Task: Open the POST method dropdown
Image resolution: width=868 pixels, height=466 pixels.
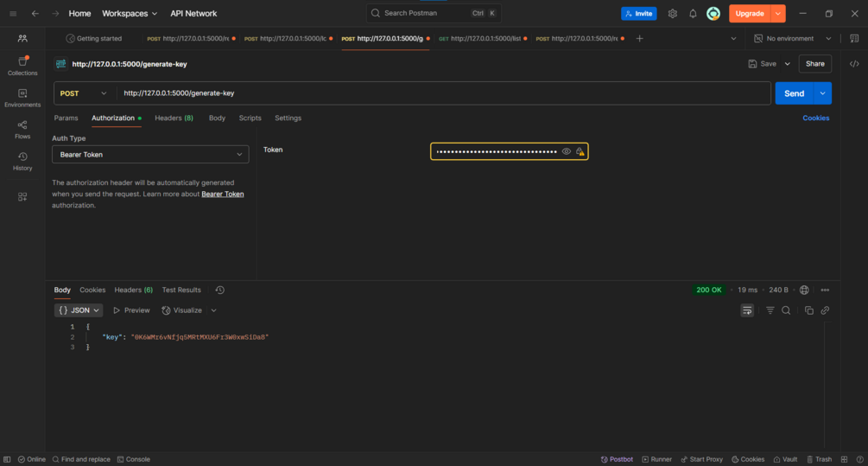Action: (x=83, y=93)
